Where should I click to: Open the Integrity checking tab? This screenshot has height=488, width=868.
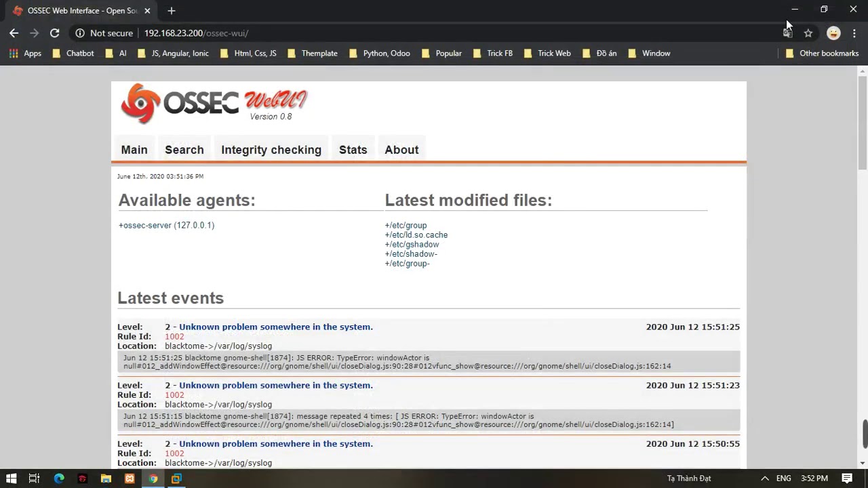tap(271, 150)
